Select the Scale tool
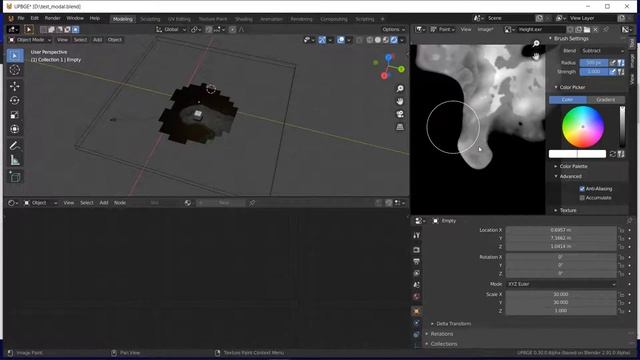Image resolution: width=640 pixels, height=360 pixels. (x=15, y=115)
